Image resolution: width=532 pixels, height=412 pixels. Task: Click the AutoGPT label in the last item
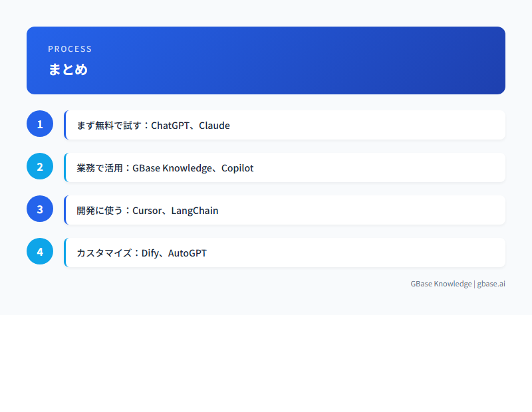(188, 253)
